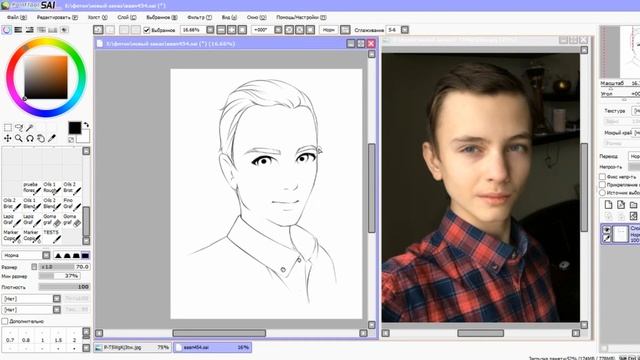Click the undo button in top toolbar
Screen dimensions: 640x360
pos(98,30)
